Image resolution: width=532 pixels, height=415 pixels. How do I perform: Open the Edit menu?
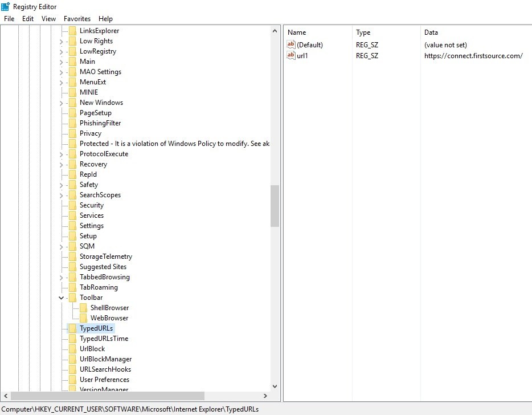28,19
